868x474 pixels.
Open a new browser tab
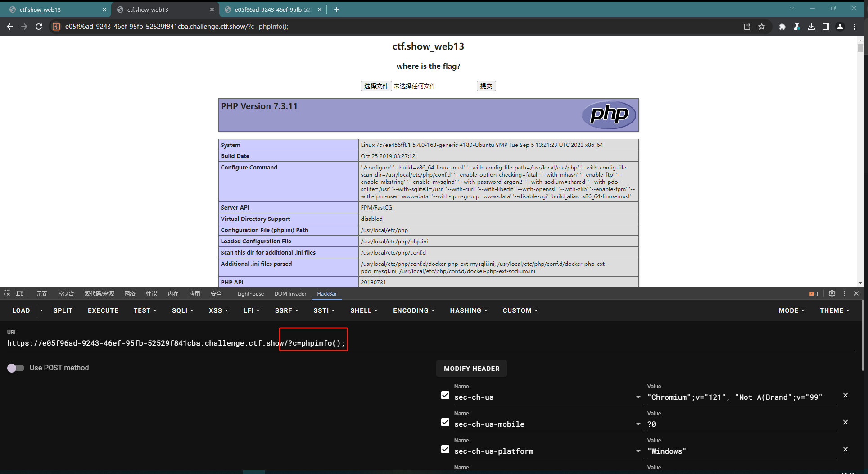click(x=337, y=9)
